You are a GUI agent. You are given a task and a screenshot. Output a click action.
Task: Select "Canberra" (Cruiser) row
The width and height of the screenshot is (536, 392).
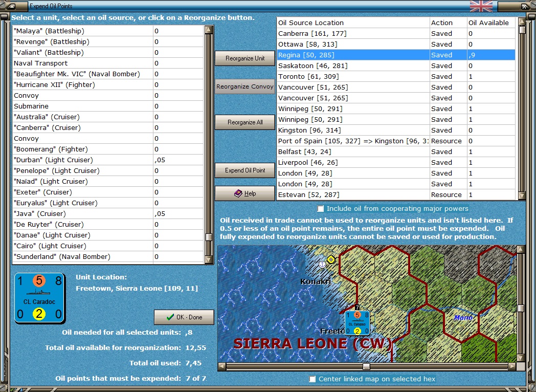click(x=108, y=127)
